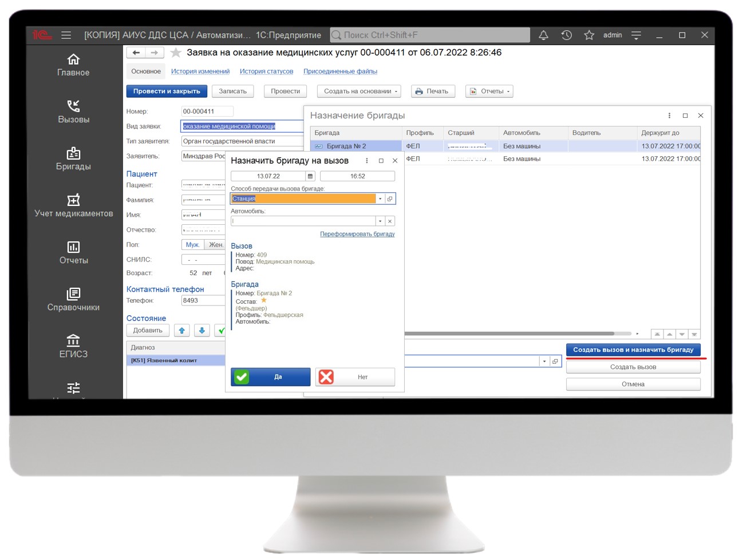Add the request to favorites star
The image size is (743, 560).
click(x=176, y=53)
